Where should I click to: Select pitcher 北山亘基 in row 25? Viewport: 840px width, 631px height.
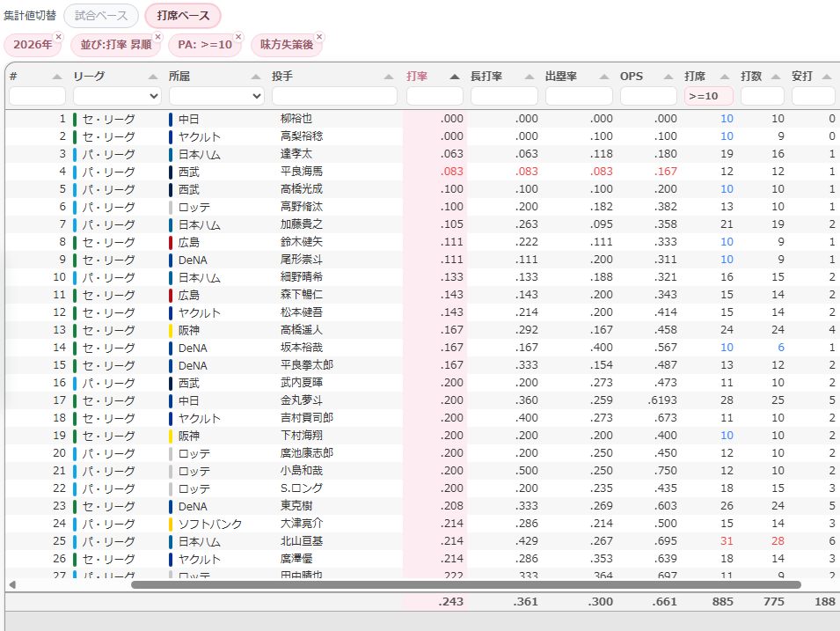(x=301, y=541)
